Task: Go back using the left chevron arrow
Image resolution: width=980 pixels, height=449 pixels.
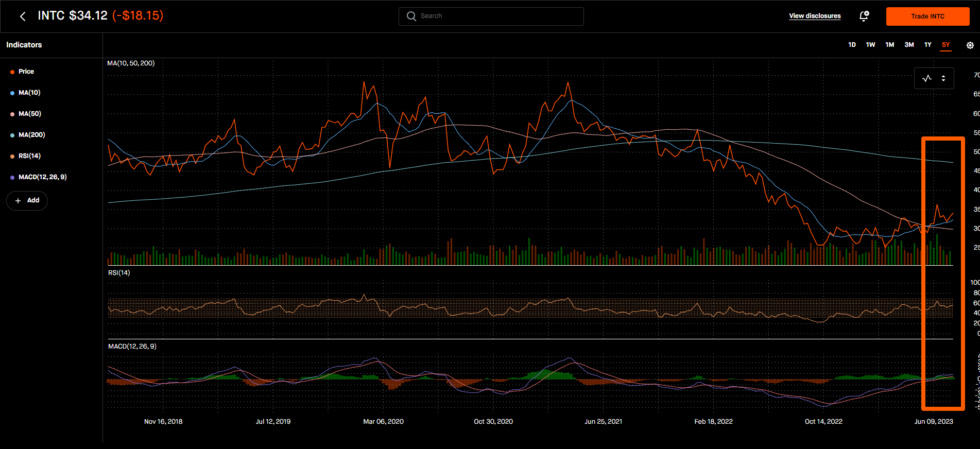Action: 23,16
